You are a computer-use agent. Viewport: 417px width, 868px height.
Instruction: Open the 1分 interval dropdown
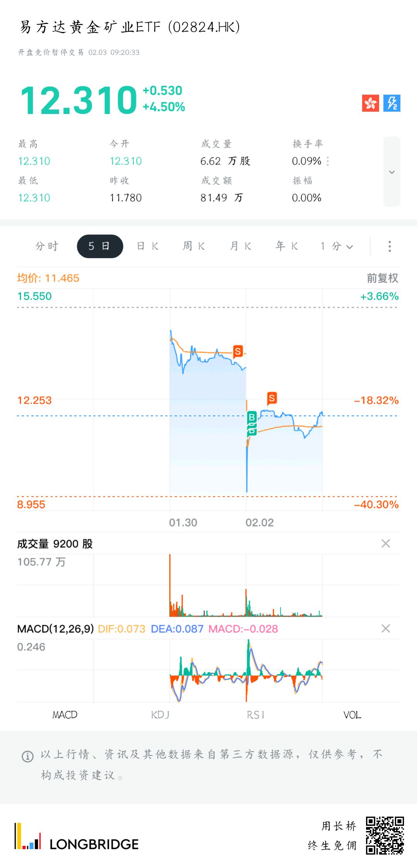click(336, 246)
